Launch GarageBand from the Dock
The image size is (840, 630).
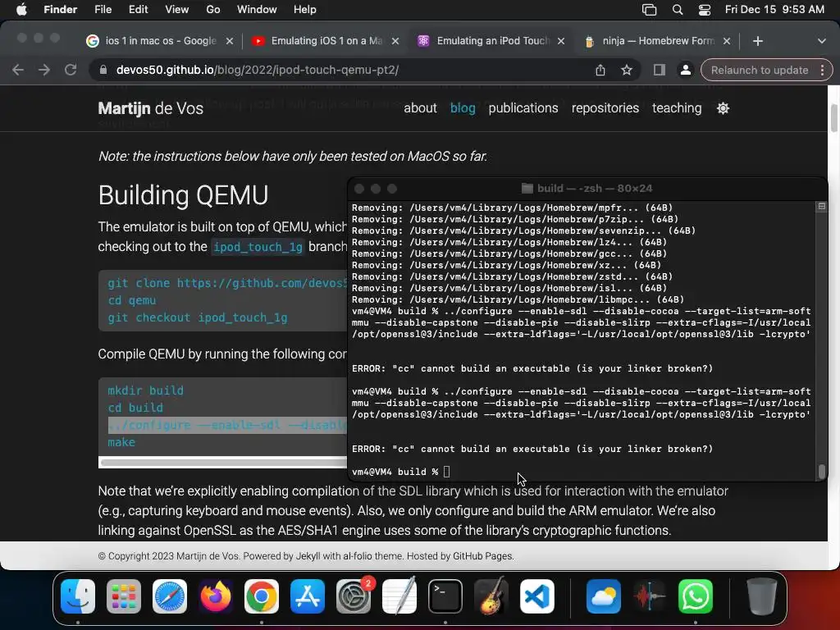coord(491,596)
